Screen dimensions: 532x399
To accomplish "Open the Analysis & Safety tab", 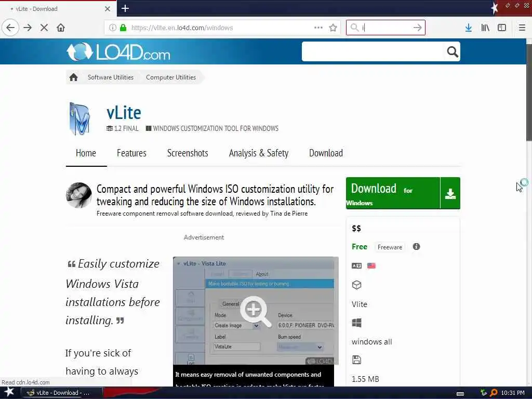I will click(x=259, y=153).
